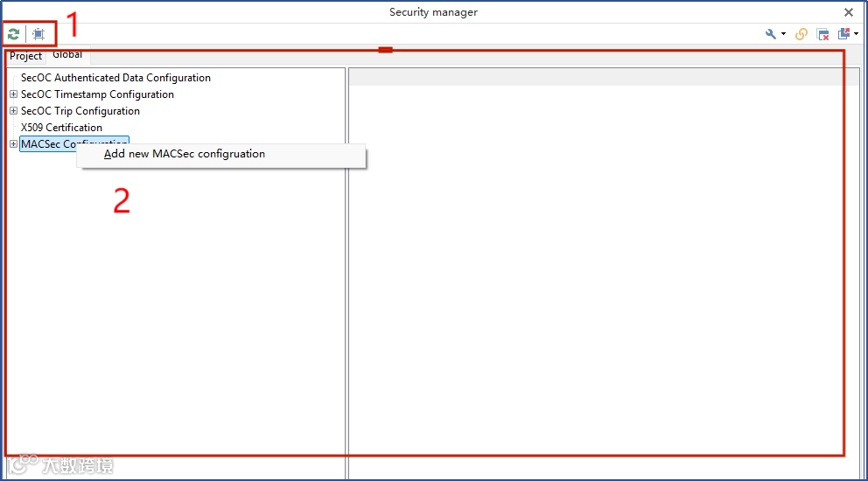Screen dimensions: 868x481
Task: Click the pop-out window icon with red arrow
Action: 843,34
